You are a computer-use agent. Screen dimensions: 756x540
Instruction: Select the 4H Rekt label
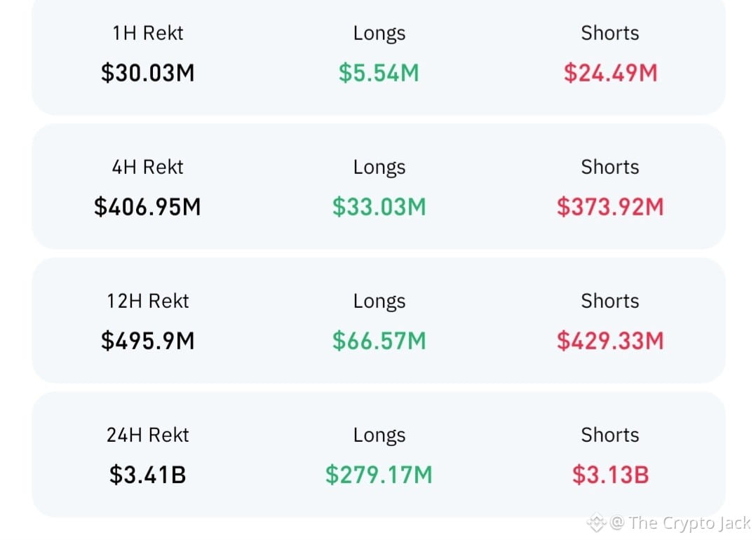(147, 168)
